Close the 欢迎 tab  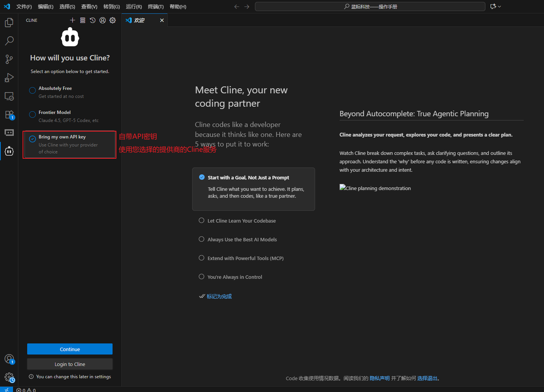pyautogui.click(x=162, y=20)
